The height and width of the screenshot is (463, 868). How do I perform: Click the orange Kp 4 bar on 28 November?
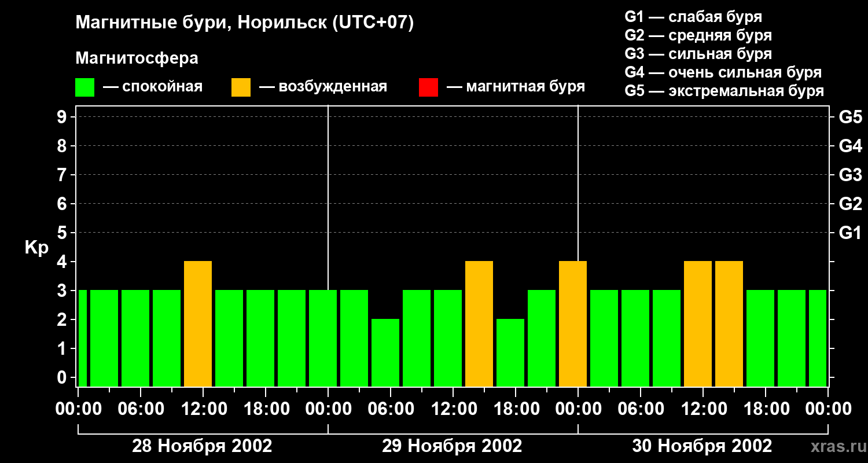(198, 324)
